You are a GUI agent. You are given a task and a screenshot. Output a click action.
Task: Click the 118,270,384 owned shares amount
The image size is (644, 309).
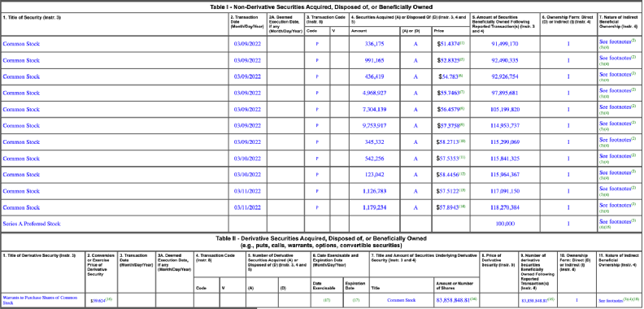pos(505,207)
